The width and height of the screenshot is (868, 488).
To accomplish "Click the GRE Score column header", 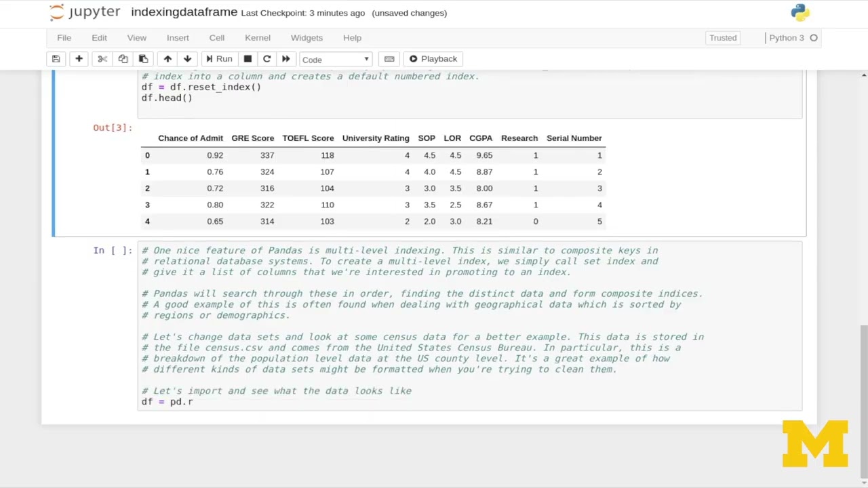I will [x=252, y=138].
